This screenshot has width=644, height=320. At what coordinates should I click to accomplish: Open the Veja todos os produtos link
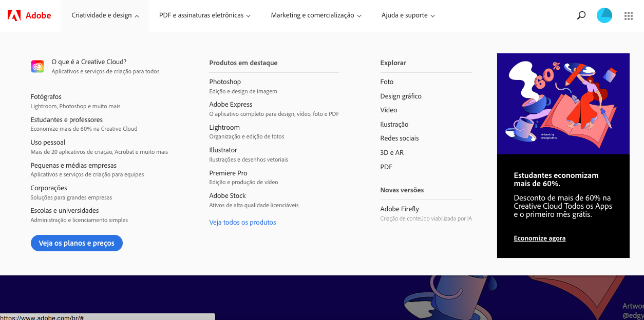coord(242,222)
